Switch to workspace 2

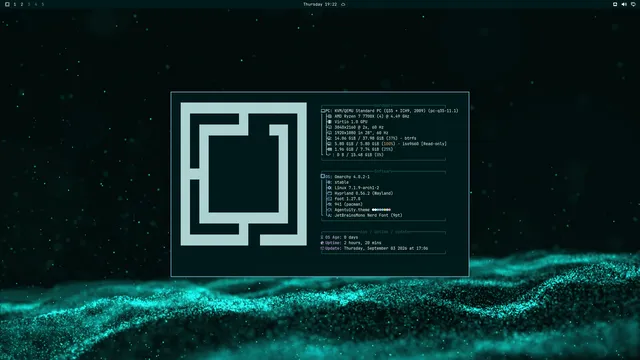(22, 4)
